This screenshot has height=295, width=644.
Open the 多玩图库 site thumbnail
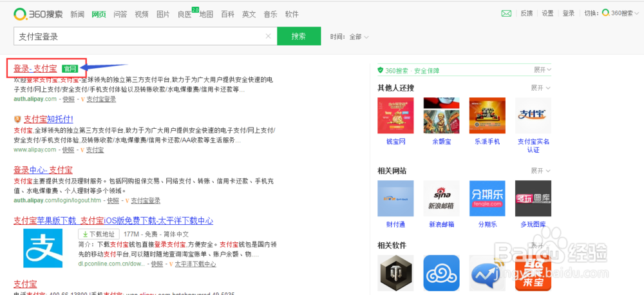pyautogui.click(x=533, y=198)
